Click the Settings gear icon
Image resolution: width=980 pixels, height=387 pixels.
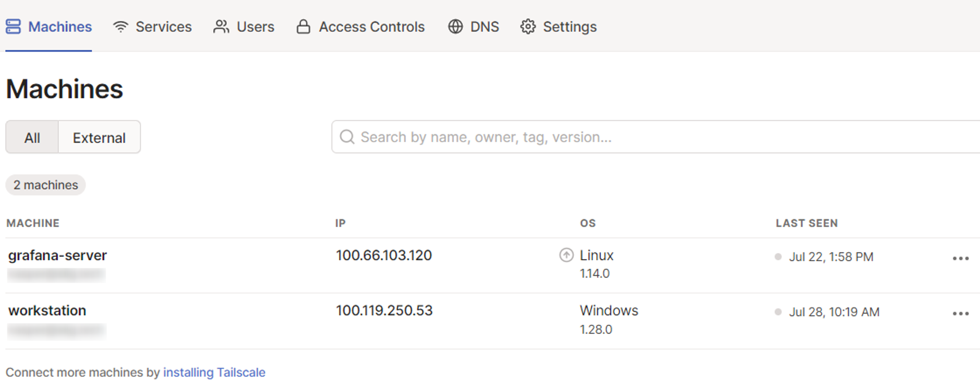click(528, 27)
